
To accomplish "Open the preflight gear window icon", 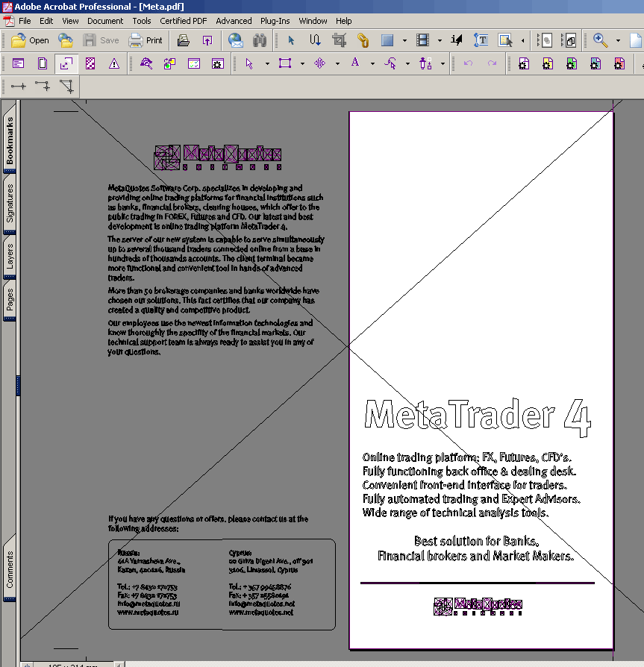I will [218, 64].
